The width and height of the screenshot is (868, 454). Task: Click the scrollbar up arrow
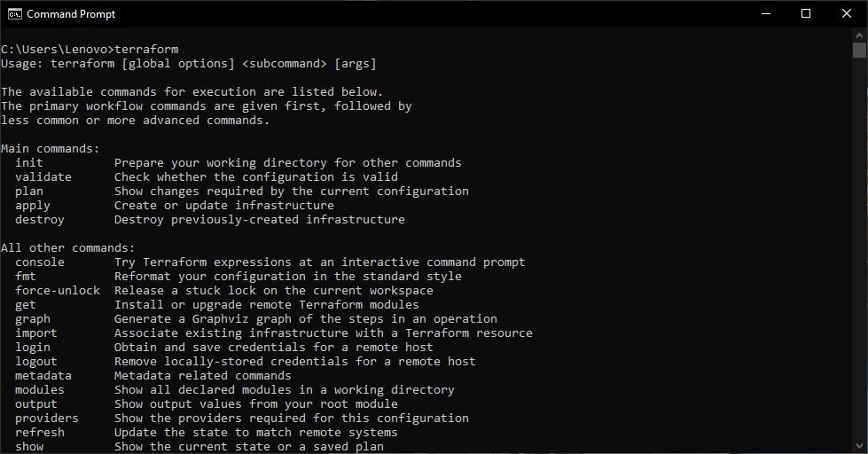pyautogui.click(x=859, y=35)
